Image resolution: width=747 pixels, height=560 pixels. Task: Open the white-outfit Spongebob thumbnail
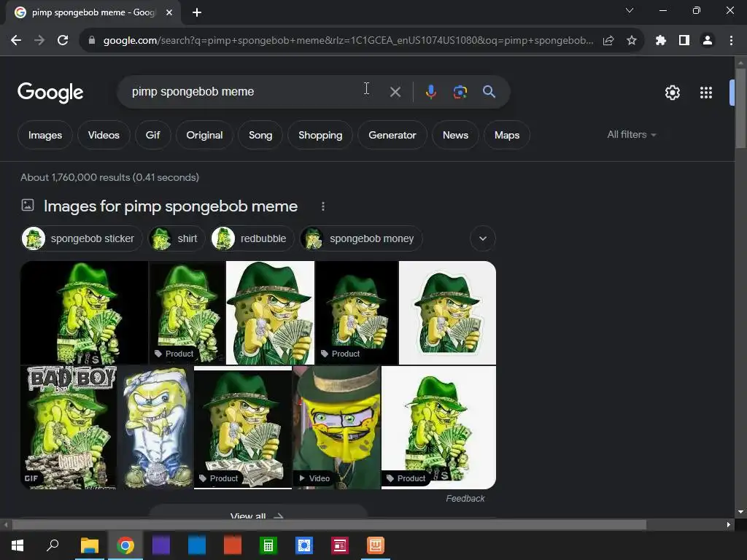(156, 427)
